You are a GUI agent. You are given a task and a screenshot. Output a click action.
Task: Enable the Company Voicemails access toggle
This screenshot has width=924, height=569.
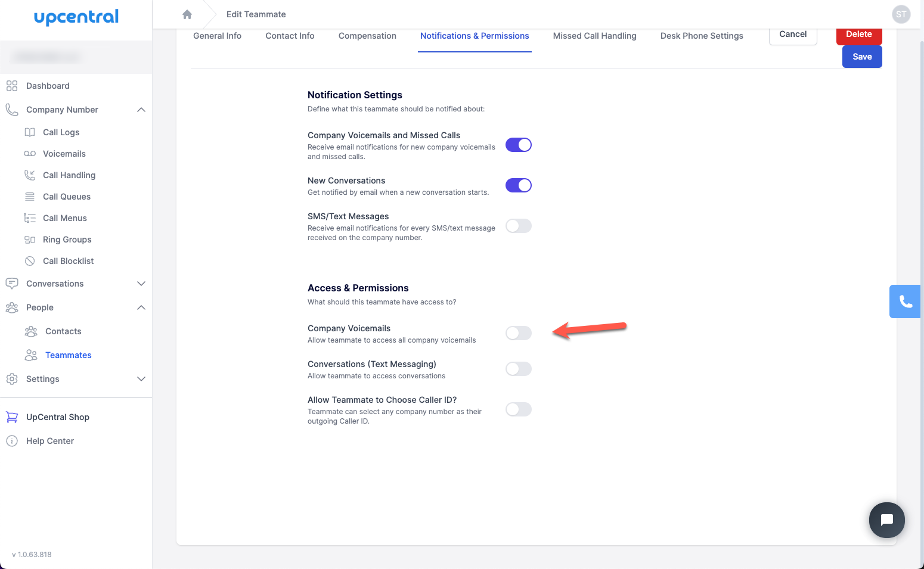point(518,333)
